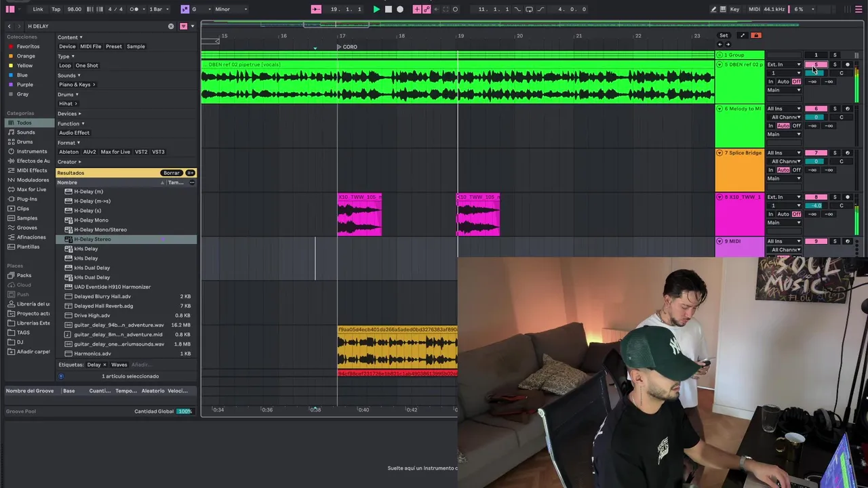Viewport: 868px width, 488px height.
Task: Select the Audio Effect function filter
Action: tap(74, 132)
